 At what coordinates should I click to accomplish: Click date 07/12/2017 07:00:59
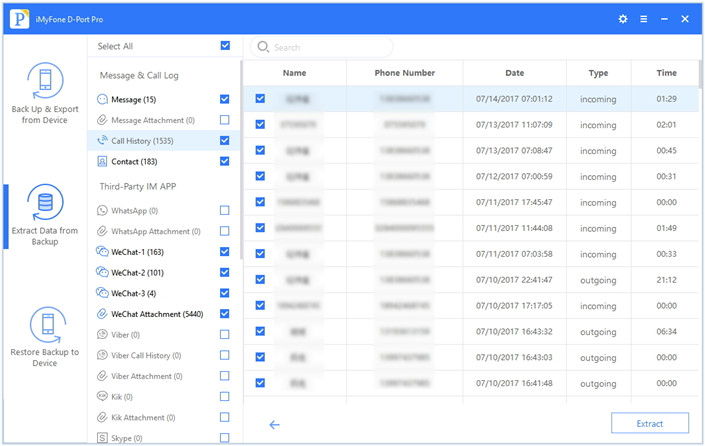click(x=514, y=176)
